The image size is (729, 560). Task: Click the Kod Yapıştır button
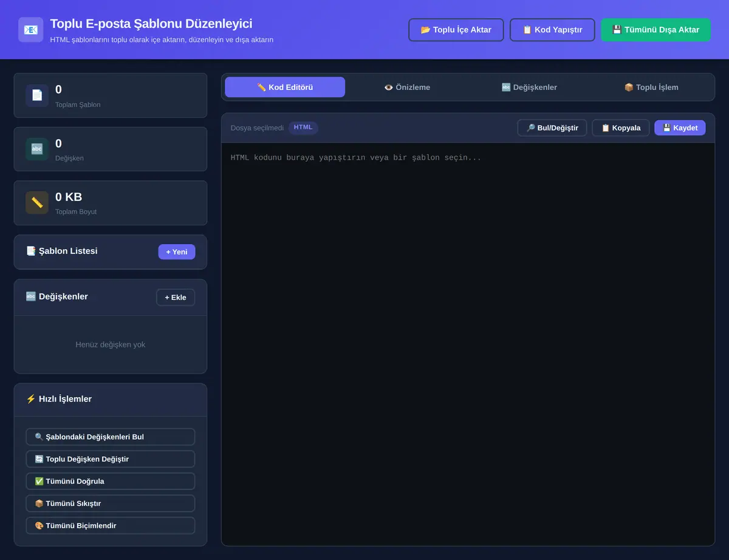tap(552, 30)
